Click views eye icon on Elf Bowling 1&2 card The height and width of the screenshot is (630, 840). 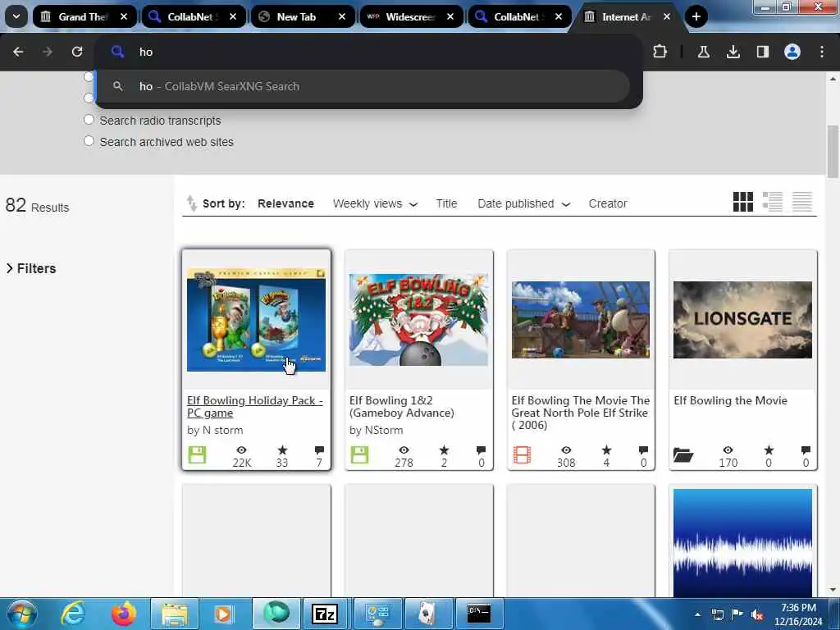[x=404, y=450]
